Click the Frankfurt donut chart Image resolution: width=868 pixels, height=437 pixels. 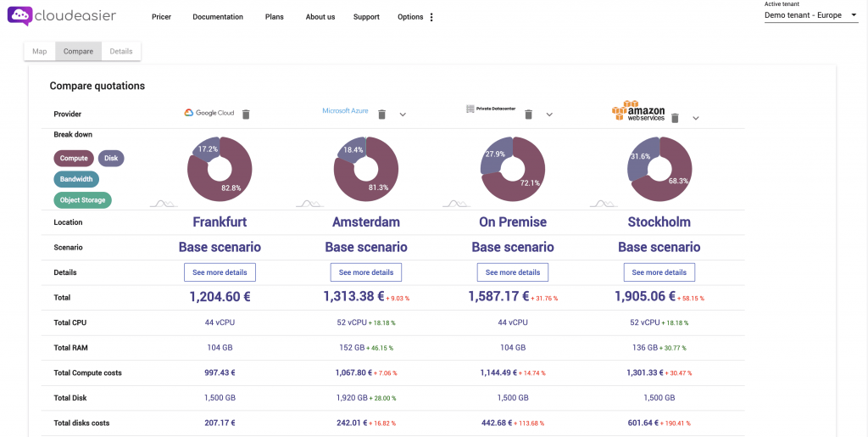220,169
